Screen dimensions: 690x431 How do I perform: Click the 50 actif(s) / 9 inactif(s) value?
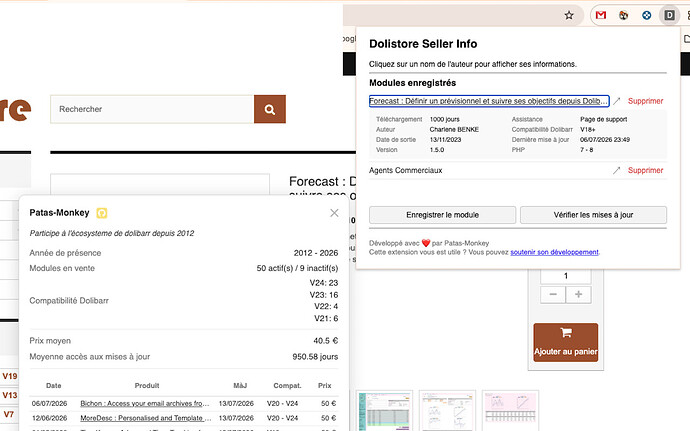(x=297, y=268)
